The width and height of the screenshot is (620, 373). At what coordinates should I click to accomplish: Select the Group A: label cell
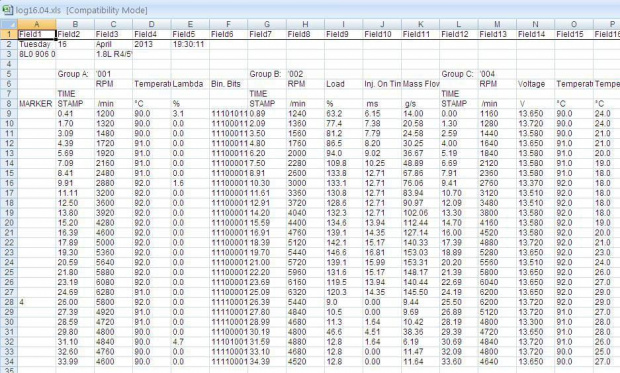point(75,74)
